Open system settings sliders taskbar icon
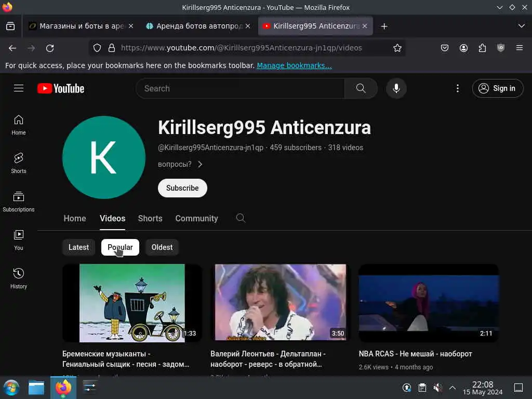Screen dimensions: 532x399 [90, 388]
